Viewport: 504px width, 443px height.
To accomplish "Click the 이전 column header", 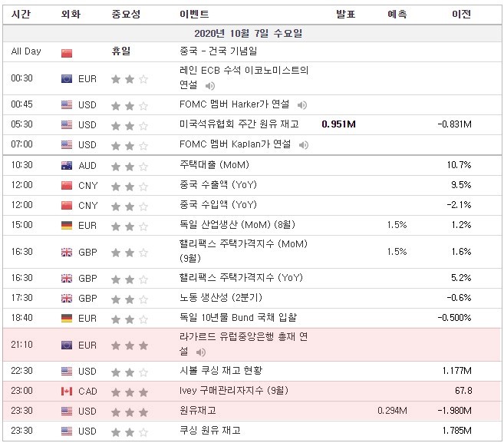I will click(x=462, y=14).
